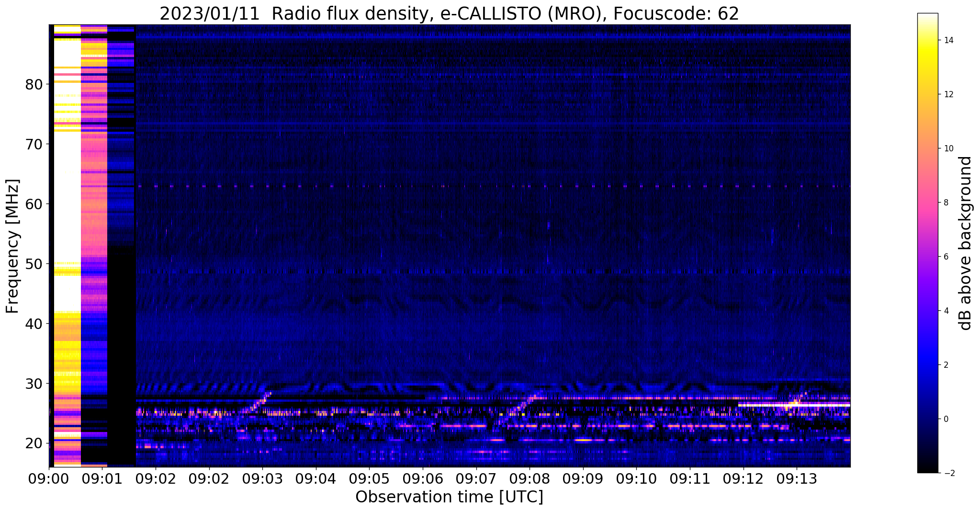The image size is (980, 511).
Task: Click the 'Observation time [UTC]' axis label
Action: (449, 497)
